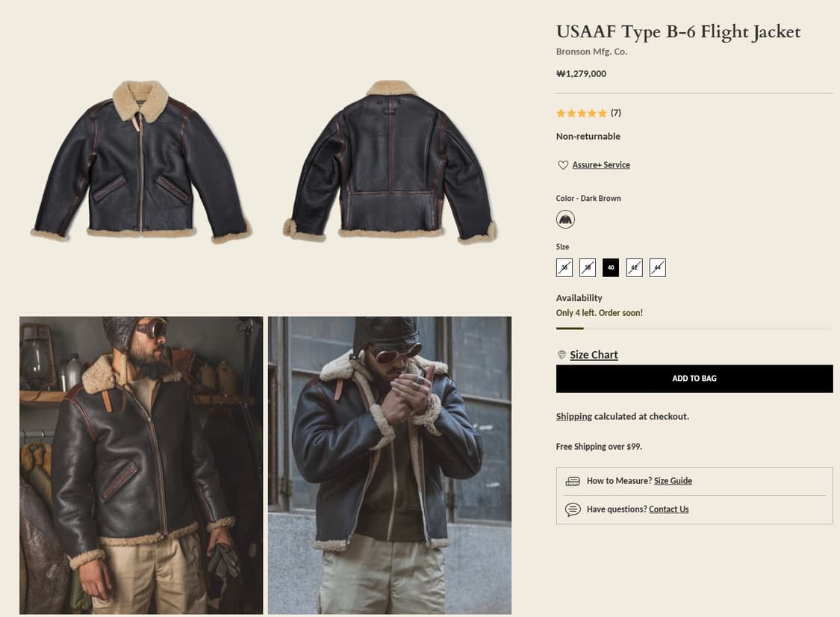Click the stock availability bar below Only 4 left
Image resolution: width=840 pixels, height=617 pixels.
[570, 326]
